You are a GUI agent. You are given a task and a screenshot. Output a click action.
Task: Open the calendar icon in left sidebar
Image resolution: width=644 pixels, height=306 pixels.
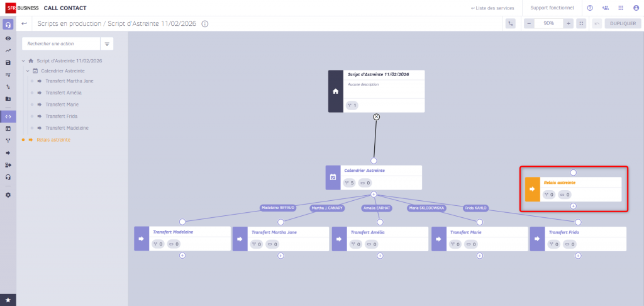point(8,128)
